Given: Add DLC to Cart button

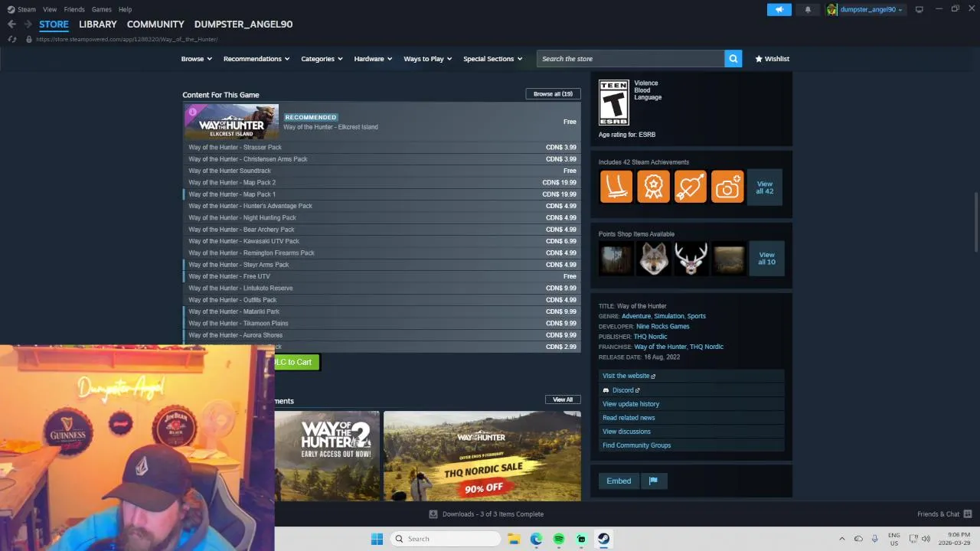Looking at the screenshot, I should [x=296, y=362].
